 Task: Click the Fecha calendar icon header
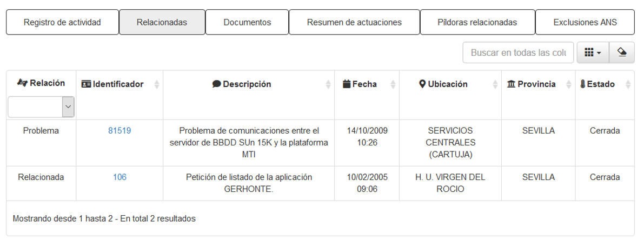point(347,84)
